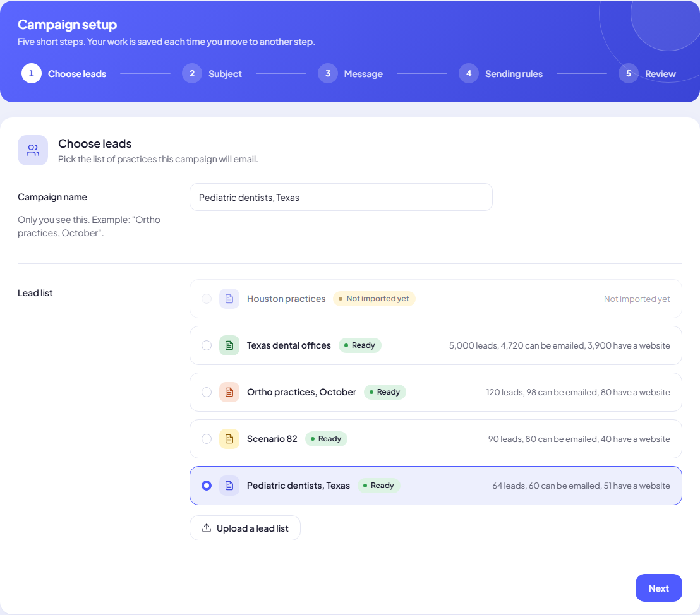The image size is (700, 615).
Task: Click the Houston practices file icon
Action: point(229,299)
